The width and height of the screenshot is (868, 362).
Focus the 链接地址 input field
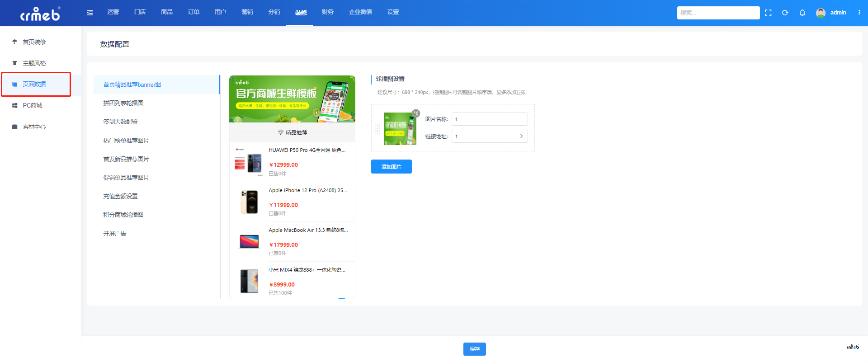point(490,136)
